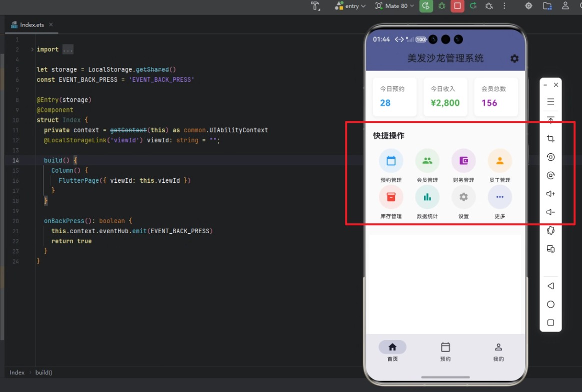
Task: Close the emulator toolbar panel
Action: pyautogui.click(x=556, y=85)
